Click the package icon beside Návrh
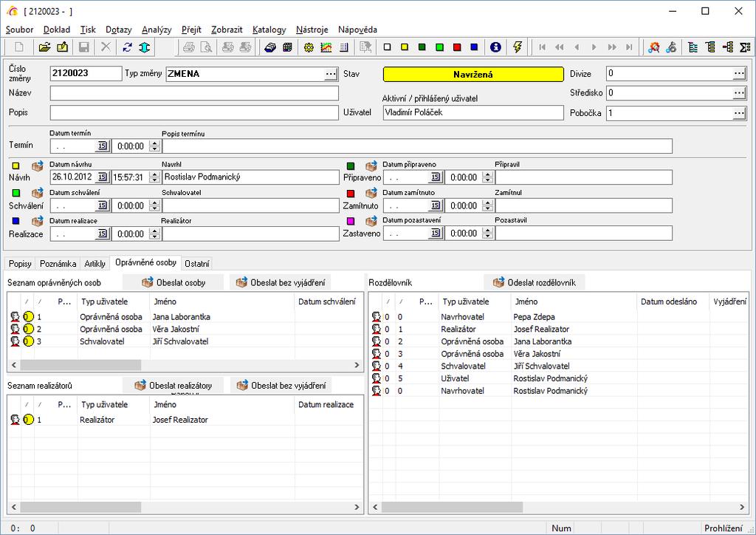756x535 pixels. [x=37, y=166]
